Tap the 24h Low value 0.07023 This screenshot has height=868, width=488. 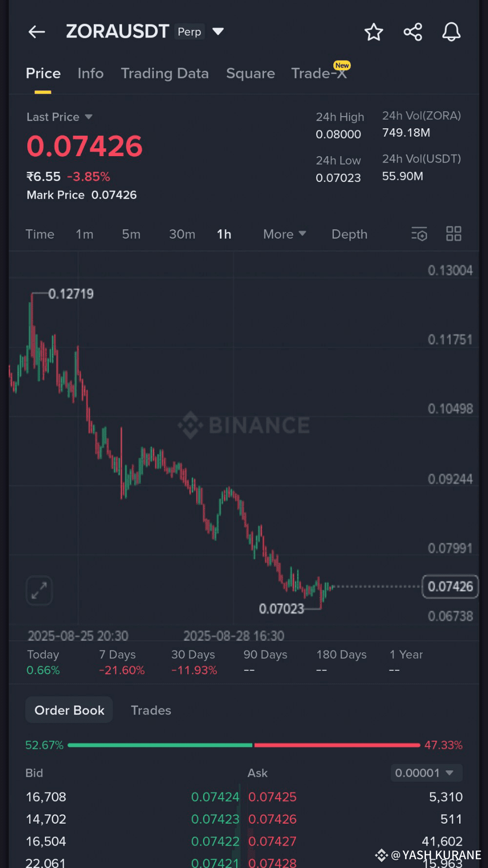click(x=338, y=178)
